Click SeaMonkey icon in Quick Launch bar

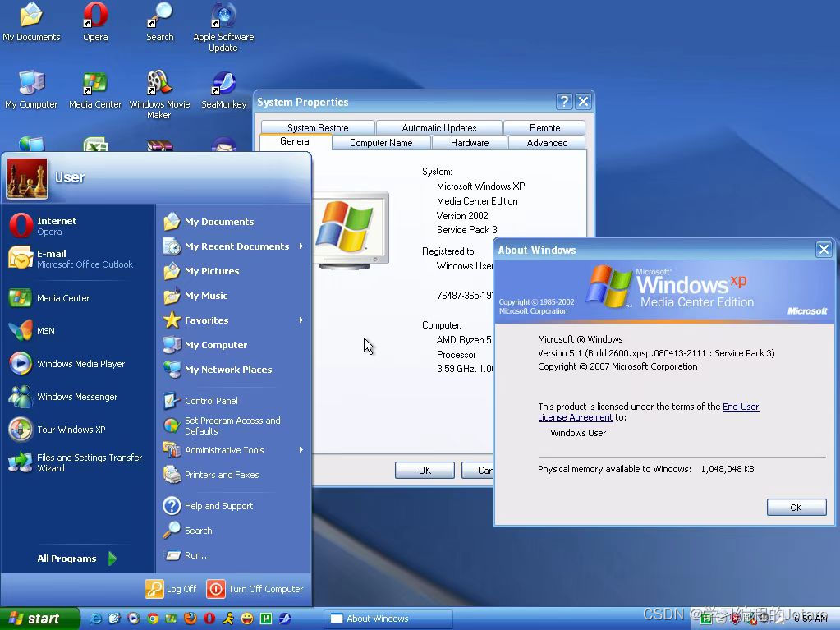click(x=285, y=619)
